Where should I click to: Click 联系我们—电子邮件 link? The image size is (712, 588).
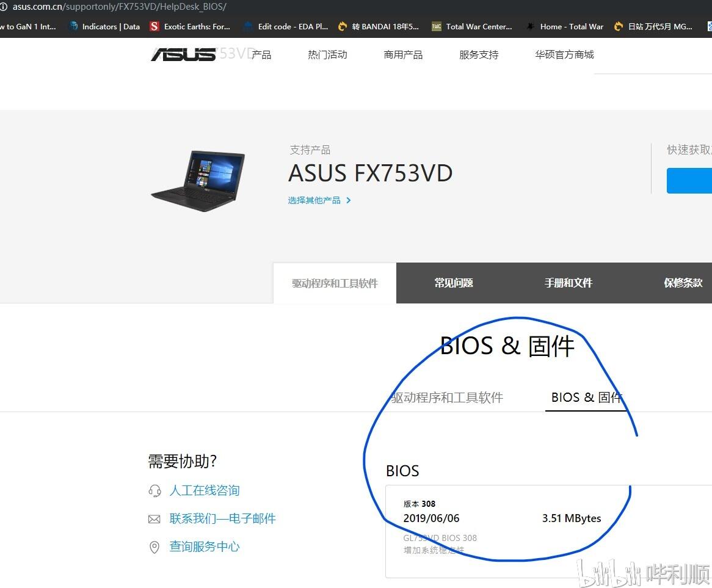pyautogui.click(x=222, y=518)
